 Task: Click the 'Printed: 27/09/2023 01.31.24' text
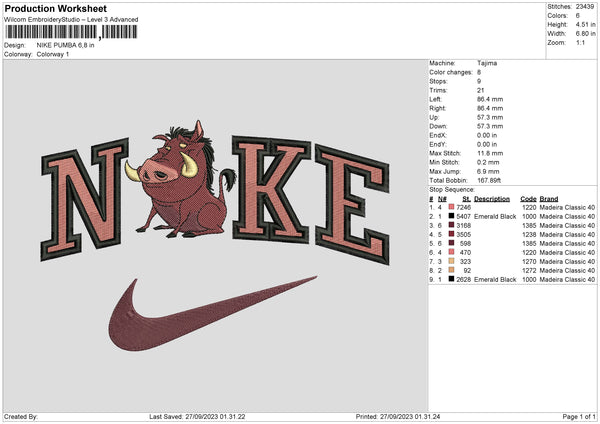pyautogui.click(x=398, y=416)
